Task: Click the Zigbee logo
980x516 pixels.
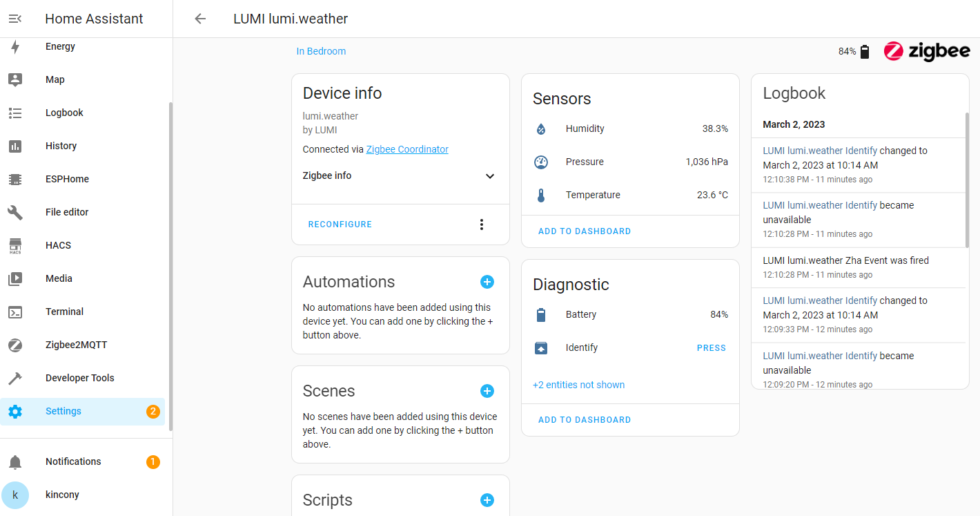Action: click(x=927, y=51)
